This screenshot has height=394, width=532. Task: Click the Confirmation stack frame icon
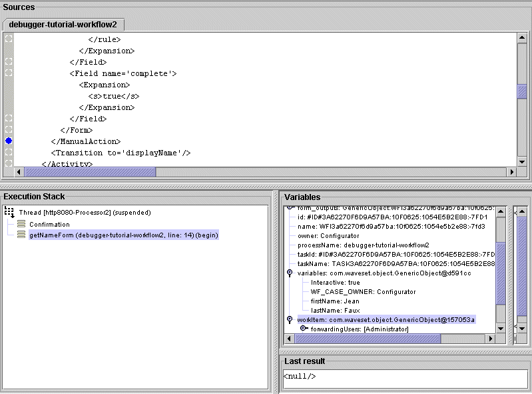click(21, 224)
